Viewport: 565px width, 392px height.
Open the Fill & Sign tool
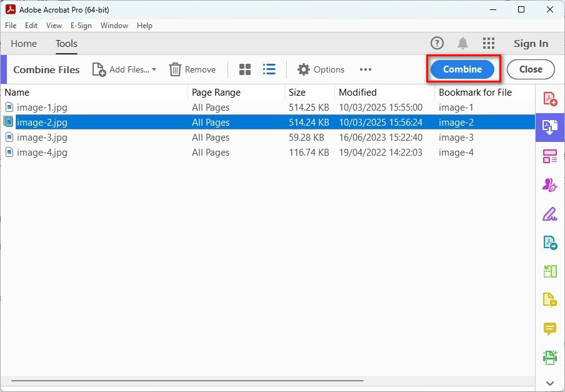tap(550, 213)
